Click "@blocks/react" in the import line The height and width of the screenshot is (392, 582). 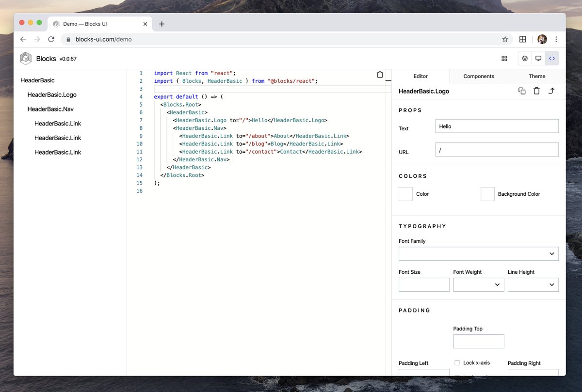pos(291,81)
